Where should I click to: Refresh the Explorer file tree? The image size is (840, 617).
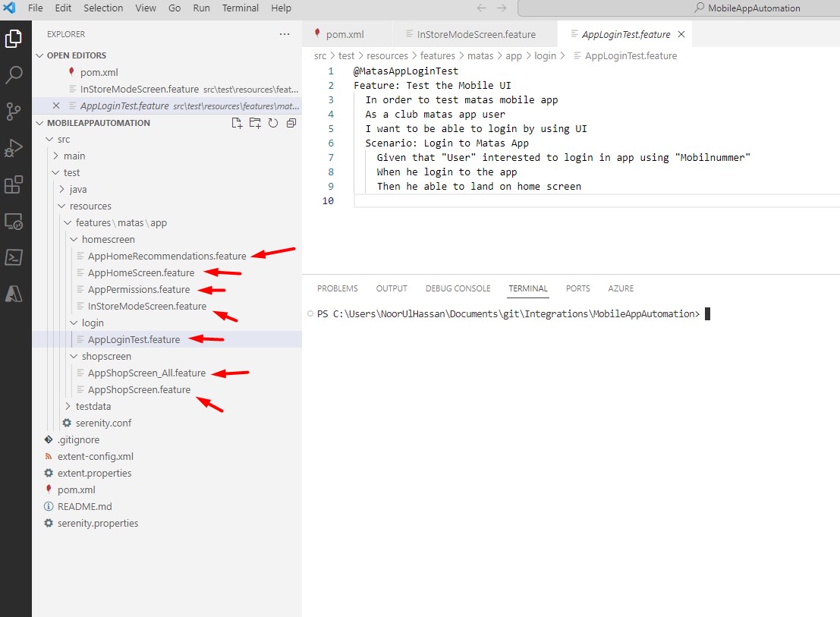point(273,123)
